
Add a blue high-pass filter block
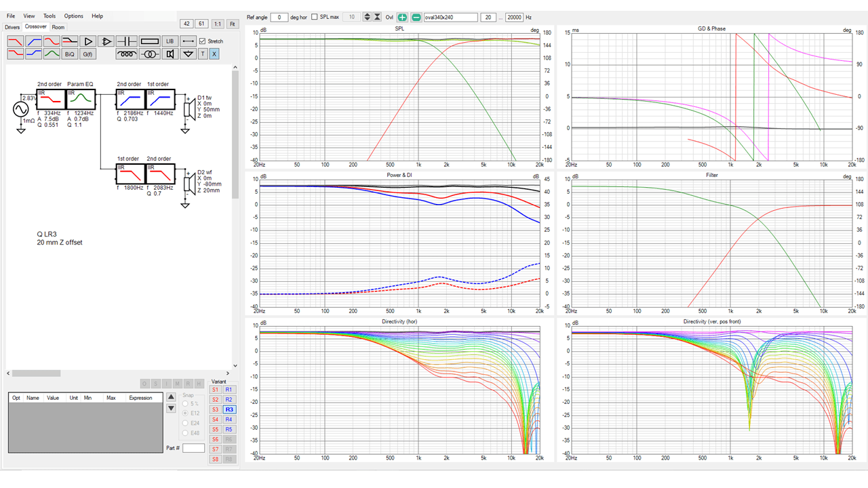34,41
